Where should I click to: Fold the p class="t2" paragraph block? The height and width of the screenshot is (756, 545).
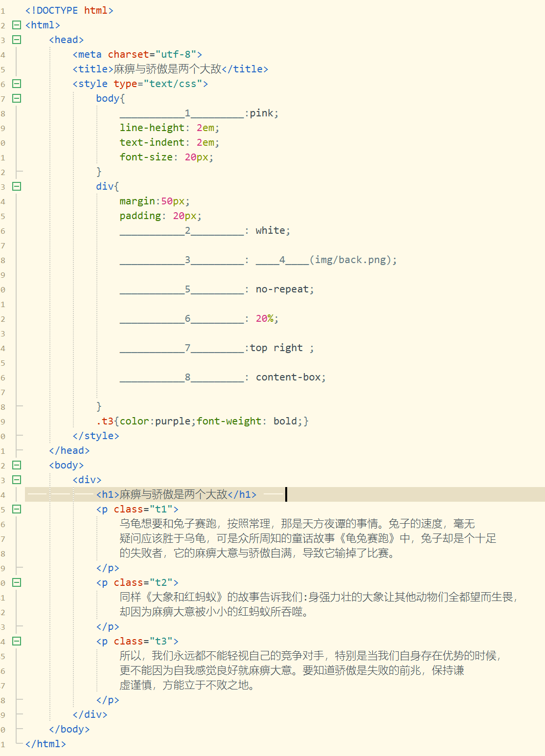click(x=17, y=582)
